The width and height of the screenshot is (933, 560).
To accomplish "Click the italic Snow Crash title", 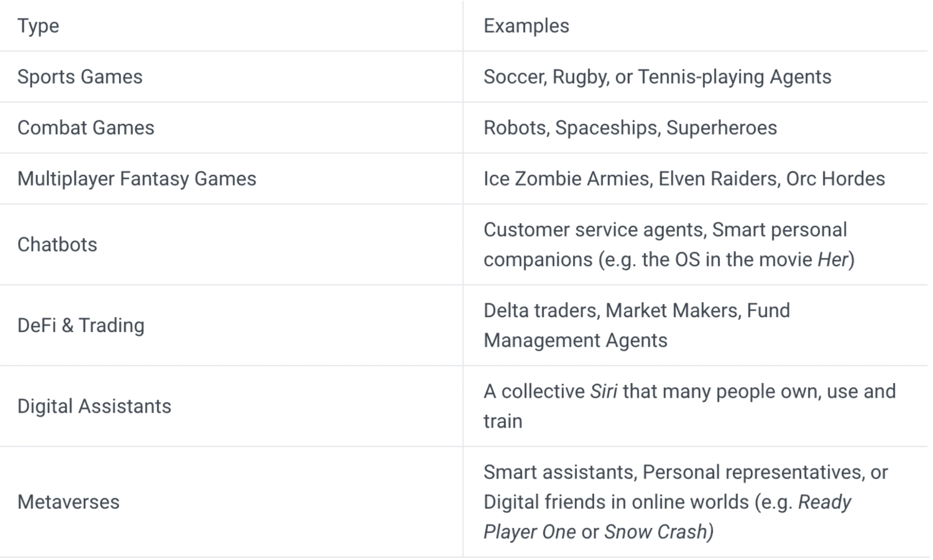I will click(656, 532).
